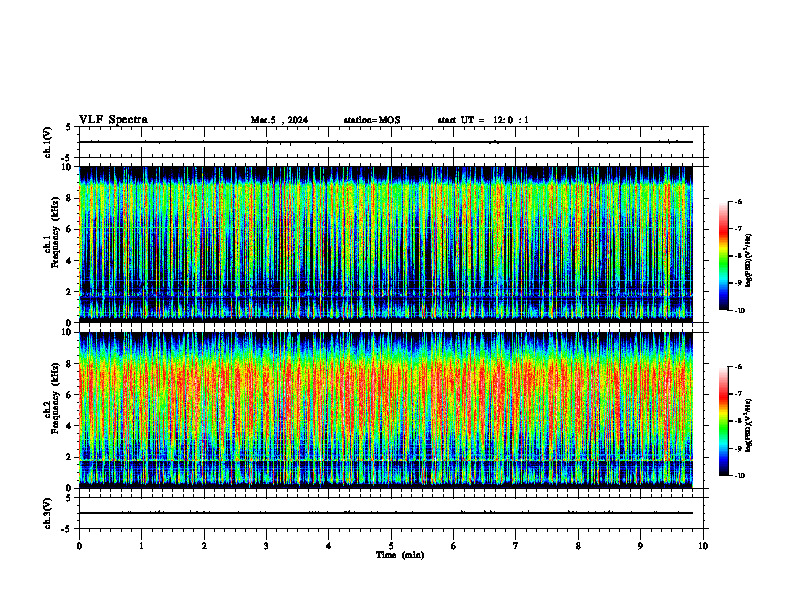Click the "ch.3(V)" axis label
The width and height of the screenshot is (792, 612).
[47, 513]
